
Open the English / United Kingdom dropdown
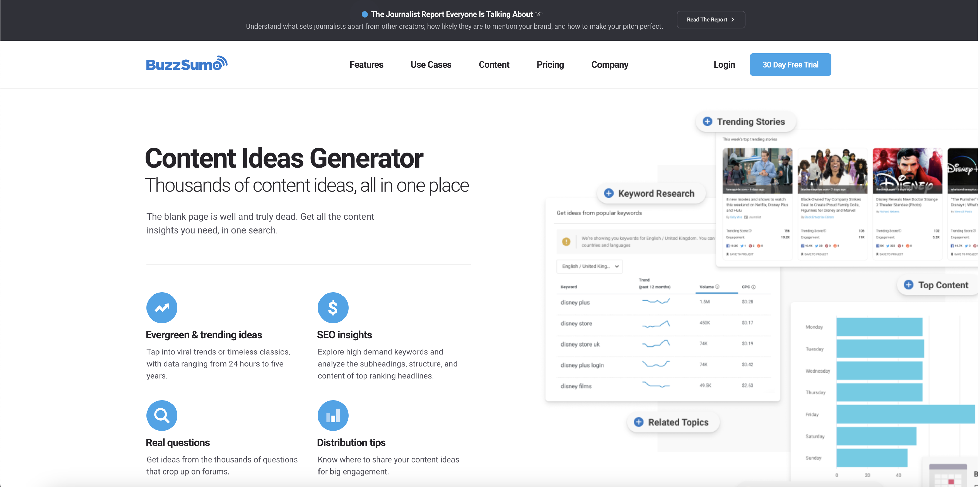589,266
